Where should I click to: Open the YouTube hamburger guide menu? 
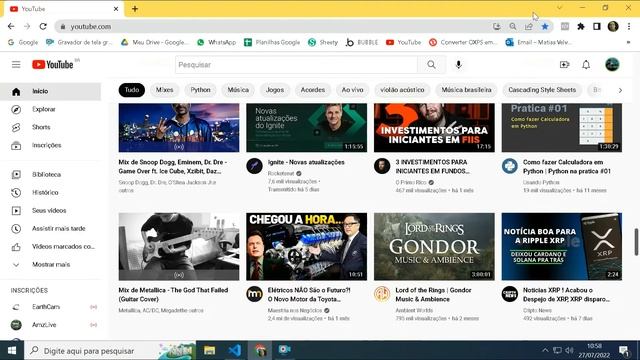(x=16, y=64)
